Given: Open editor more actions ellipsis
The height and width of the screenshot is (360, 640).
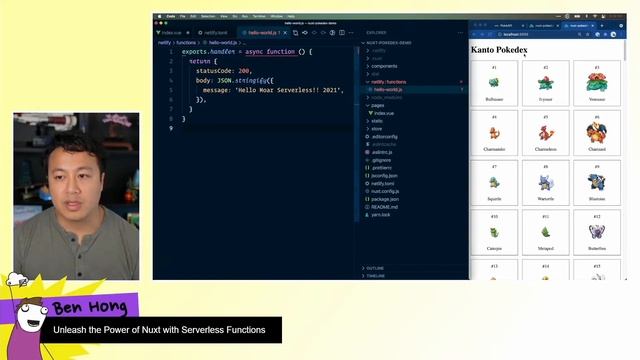Looking at the screenshot, I should pos(351,33).
